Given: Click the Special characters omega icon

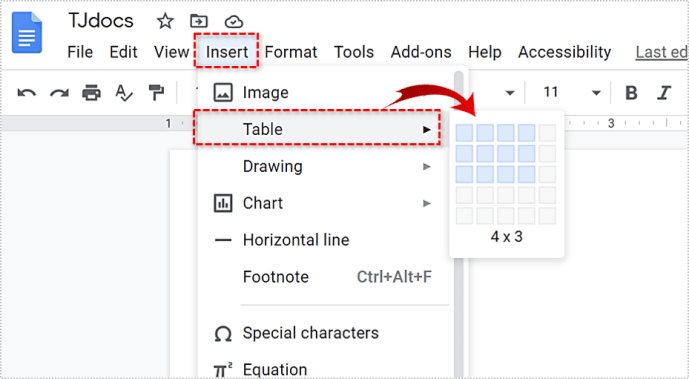Looking at the screenshot, I should pos(223,334).
